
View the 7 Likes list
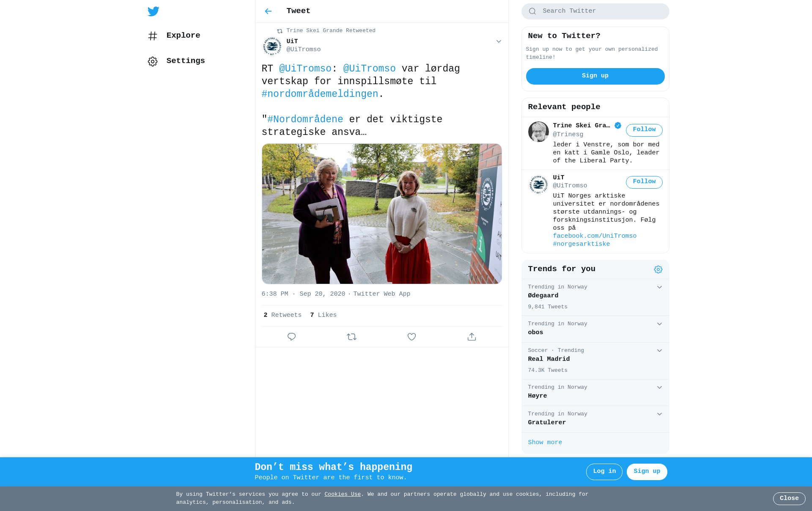pos(324,315)
